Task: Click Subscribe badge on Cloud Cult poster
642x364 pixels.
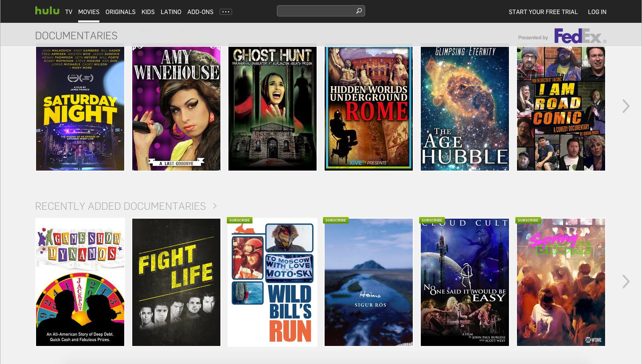Action: pos(432,220)
